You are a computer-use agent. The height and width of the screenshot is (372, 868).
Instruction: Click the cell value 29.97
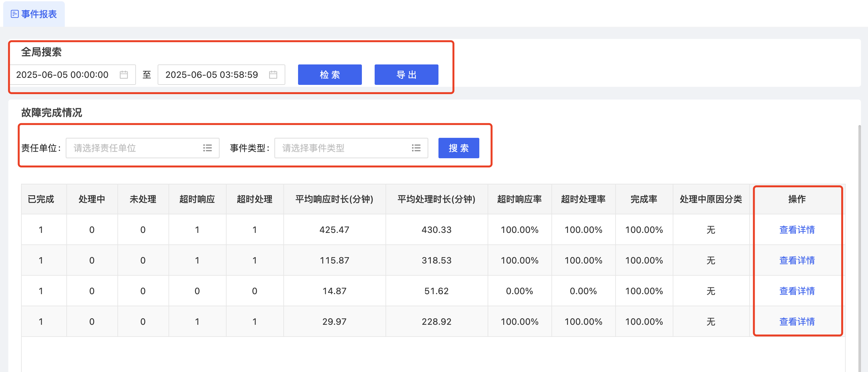[334, 322]
